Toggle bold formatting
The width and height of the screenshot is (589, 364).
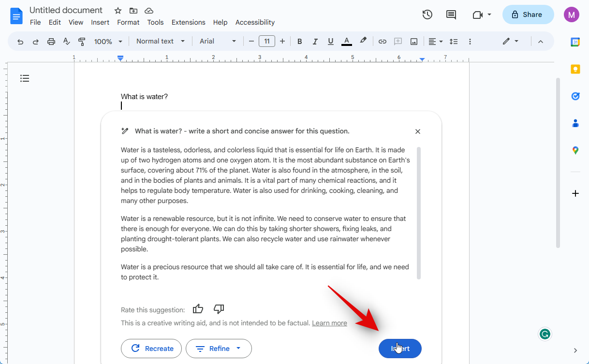[x=299, y=42]
